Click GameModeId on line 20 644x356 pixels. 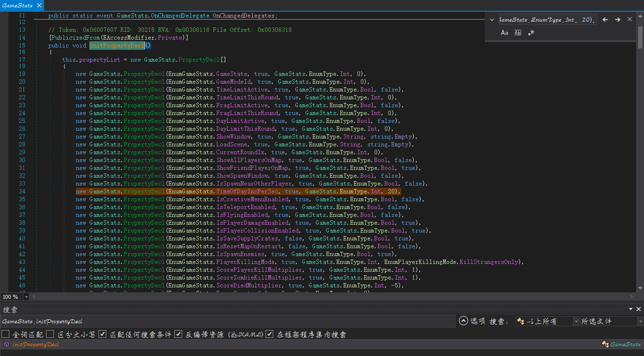click(233, 81)
